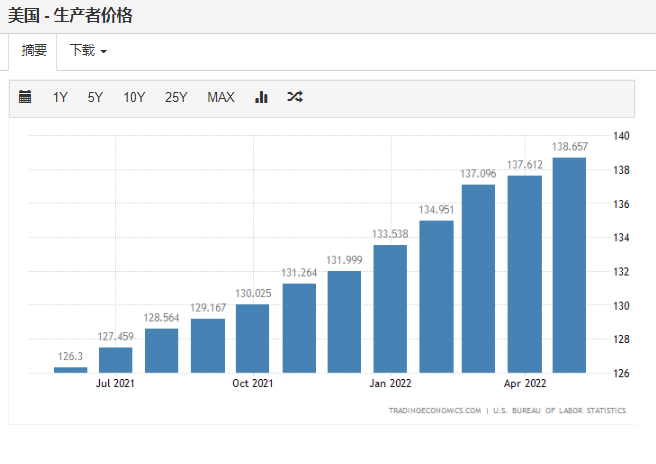Open the calendar date range picker

[x=25, y=97]
